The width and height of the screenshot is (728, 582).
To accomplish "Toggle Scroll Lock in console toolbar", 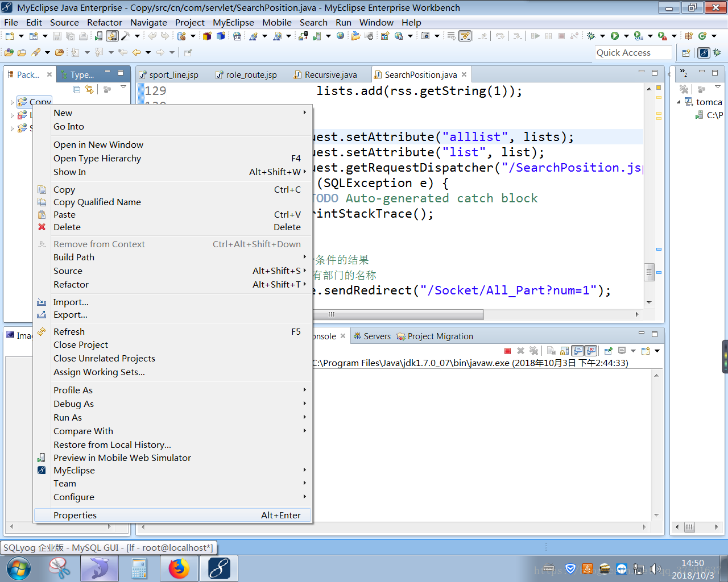I will point(565,351).
